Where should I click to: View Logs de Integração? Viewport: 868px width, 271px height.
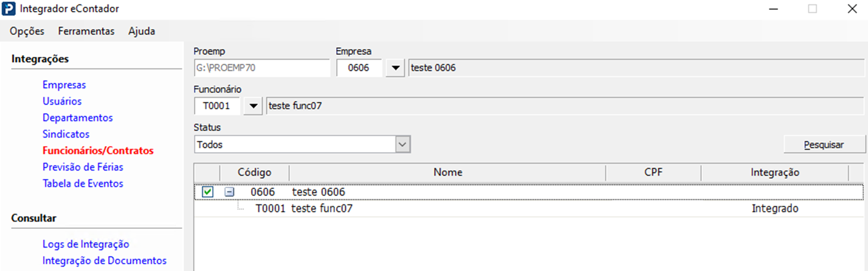85,244
